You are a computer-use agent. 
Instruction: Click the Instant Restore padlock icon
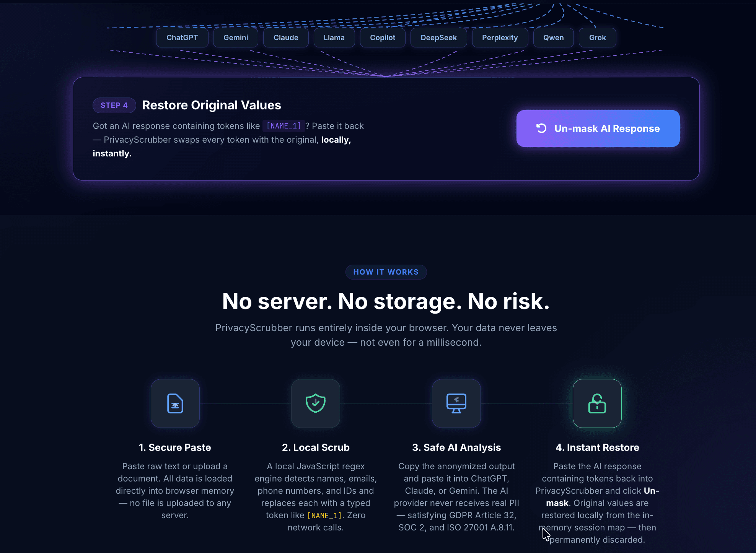coord(597,403)
